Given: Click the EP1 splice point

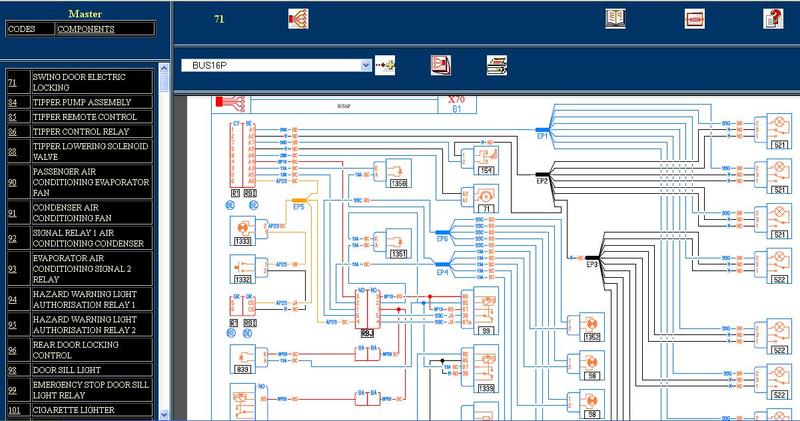Looking at the screenshot, I should 542,131.
